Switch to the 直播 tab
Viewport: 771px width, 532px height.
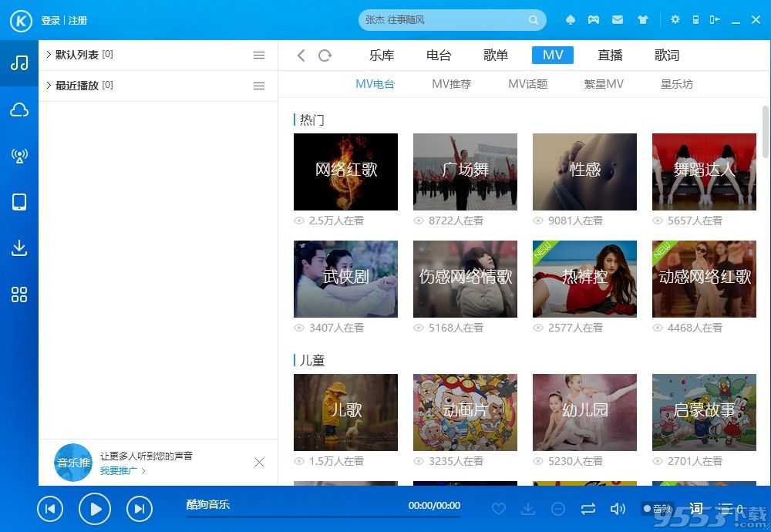tap(609, 55)
